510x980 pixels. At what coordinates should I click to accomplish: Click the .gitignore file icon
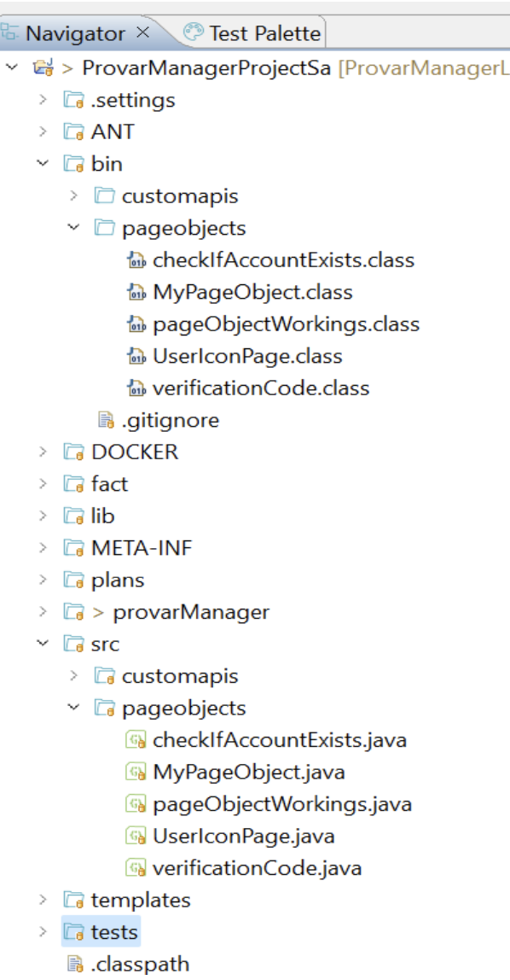point(105,420)
